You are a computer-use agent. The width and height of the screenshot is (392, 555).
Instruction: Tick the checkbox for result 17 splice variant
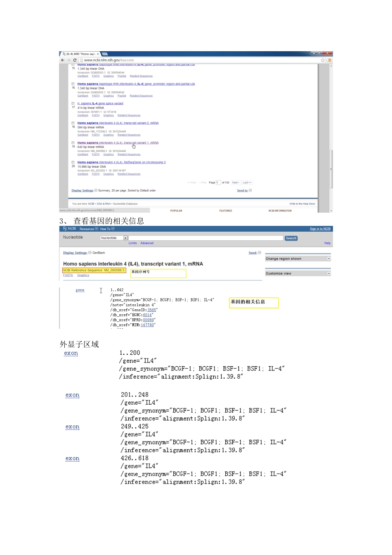(x=73, y=103)
